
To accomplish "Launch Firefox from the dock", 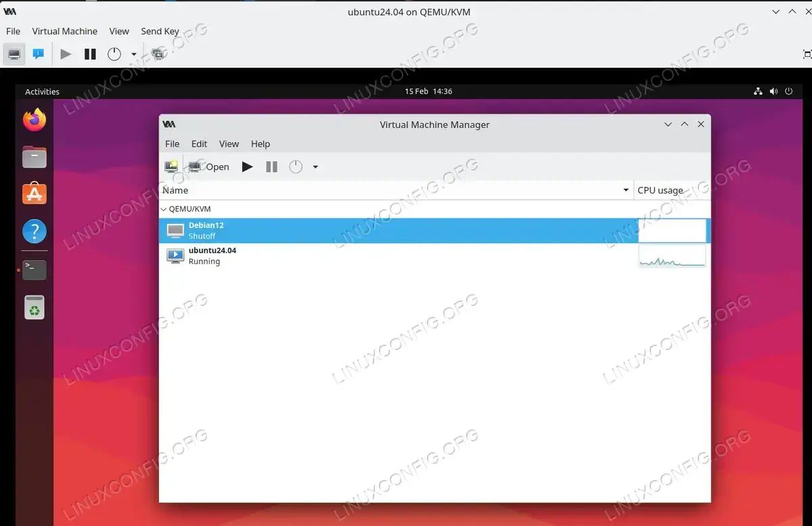I will (35, 120).
